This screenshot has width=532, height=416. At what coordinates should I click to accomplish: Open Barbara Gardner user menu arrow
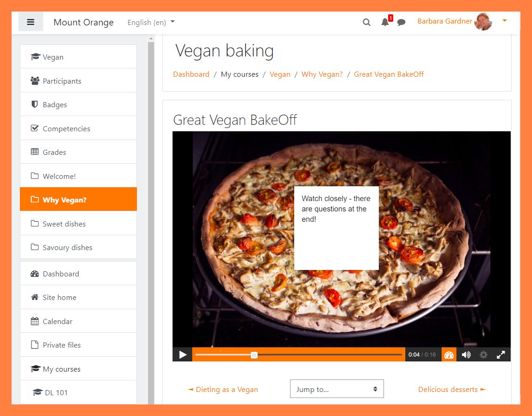(x=505, y=21)
